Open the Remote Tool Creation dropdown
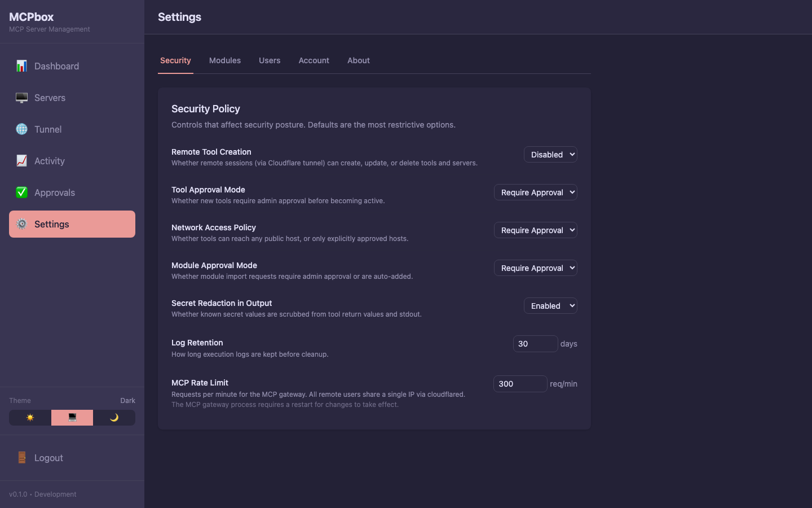Screen dimensions: 812x508 click(x=550, y=154)
